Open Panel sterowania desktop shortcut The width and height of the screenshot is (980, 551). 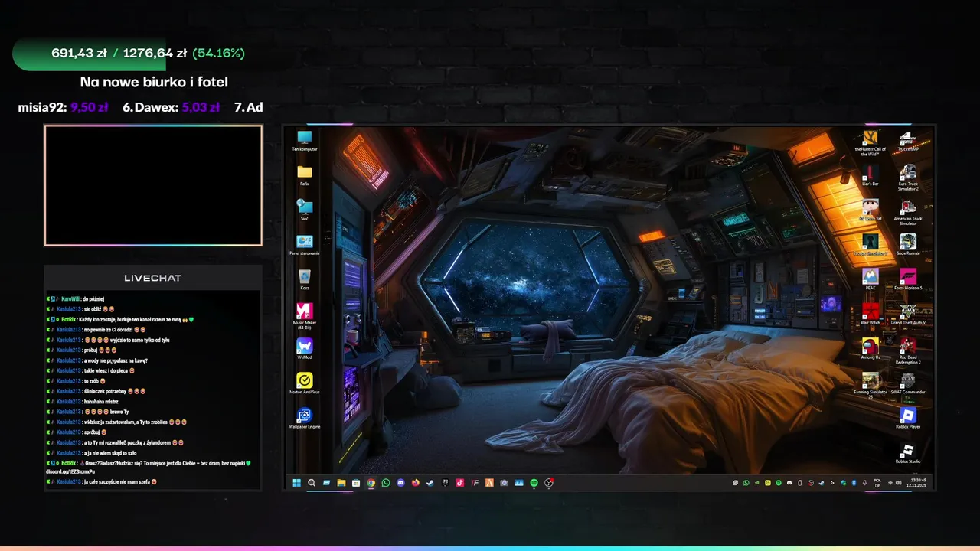[304, 244]
